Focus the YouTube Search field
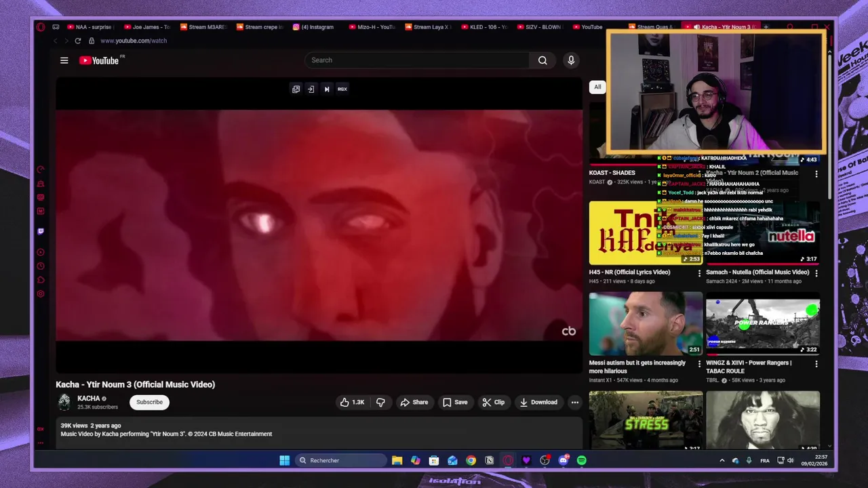The height and width of the screenshot is (488, 868). (x=417, y=60)
